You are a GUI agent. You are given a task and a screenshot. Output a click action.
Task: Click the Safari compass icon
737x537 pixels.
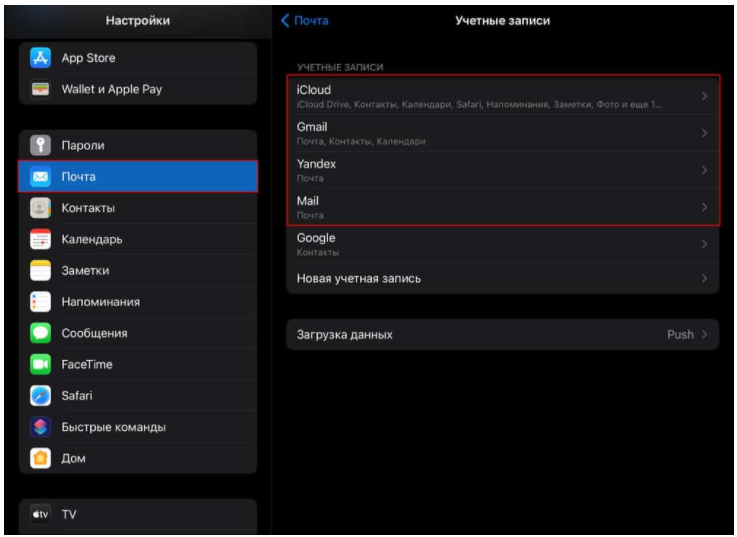click(x=40, y=396)
